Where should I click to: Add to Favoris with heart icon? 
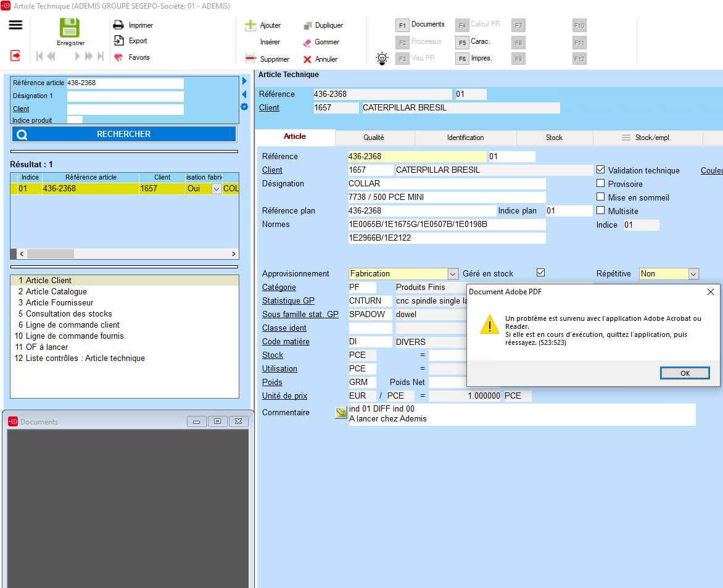pyautogui.click(x=118, y=57)
